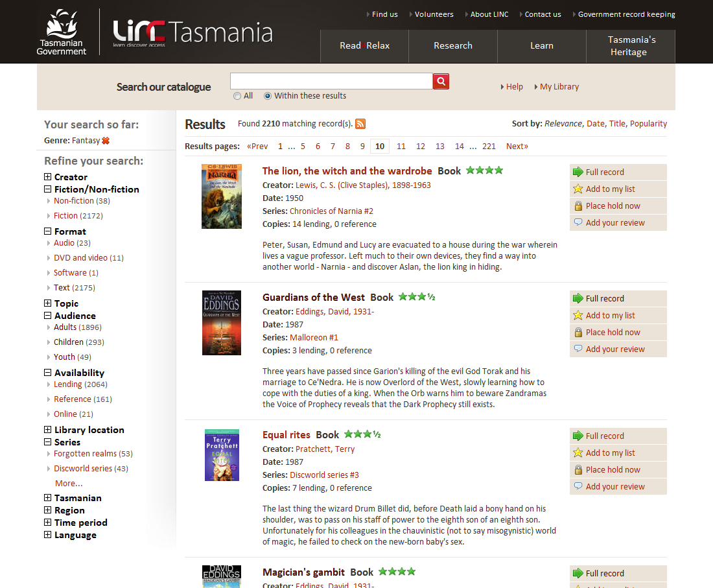Screen dimensions: 713x588
Task: Open the Government record keeping link
Action: (x=626, y=14)
